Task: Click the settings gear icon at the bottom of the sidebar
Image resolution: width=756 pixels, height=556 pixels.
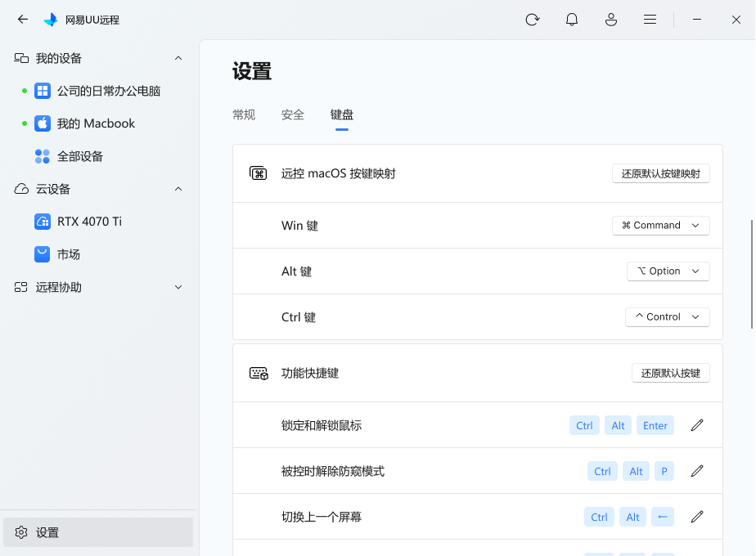Action: point(21,532)
